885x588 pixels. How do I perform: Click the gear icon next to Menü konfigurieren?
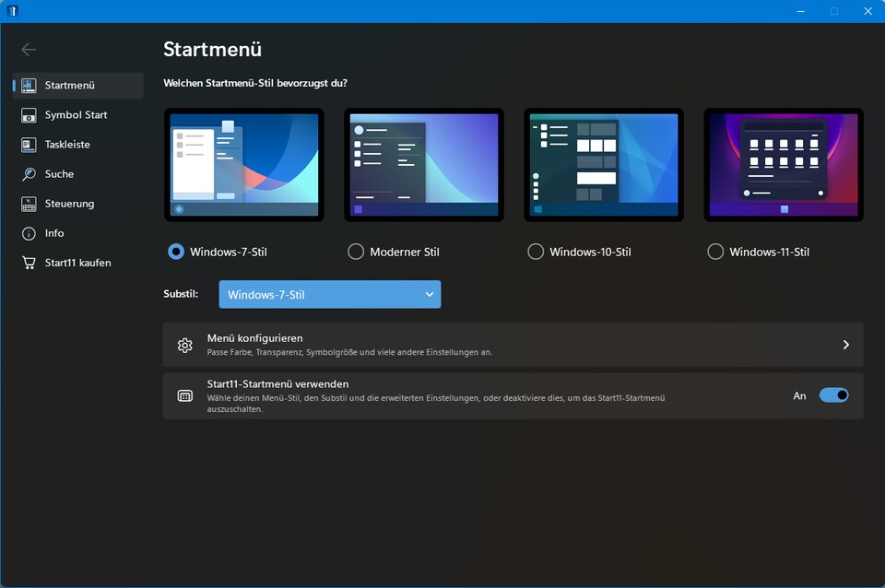(x=184, y=344)
